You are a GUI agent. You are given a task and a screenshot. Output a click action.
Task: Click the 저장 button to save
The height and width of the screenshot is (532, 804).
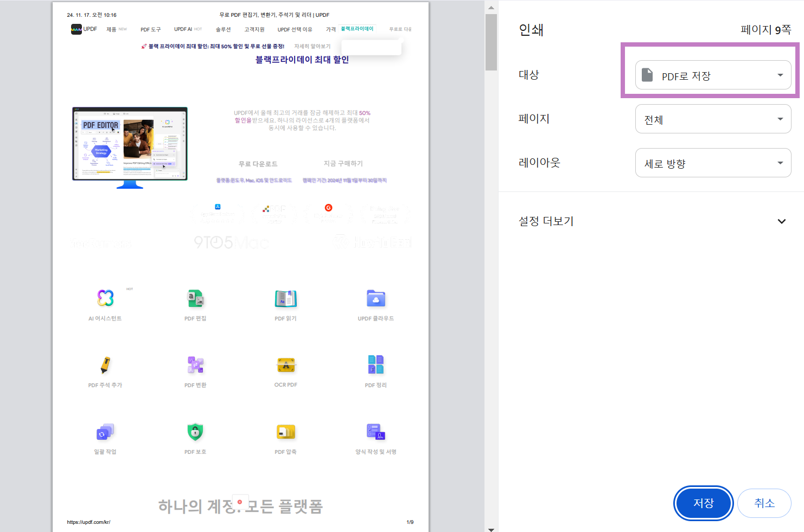coord(703,503)
